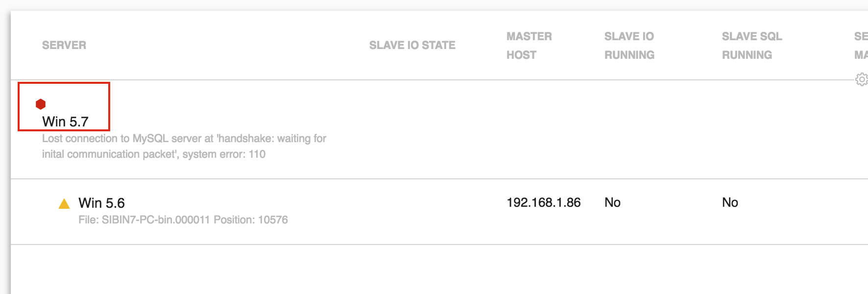868x294 pixels.
Task: Open the gear column settings icon
Action: pyautogui.click(x=861, y=79)
